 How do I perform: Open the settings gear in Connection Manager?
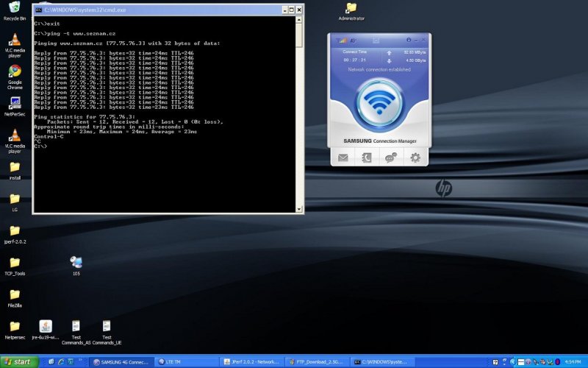(415, 157)
